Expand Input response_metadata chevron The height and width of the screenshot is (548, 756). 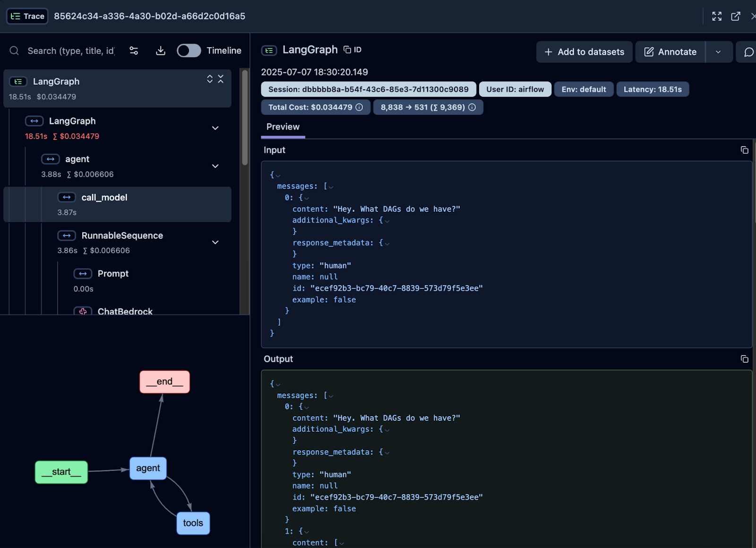click(387, 244)
